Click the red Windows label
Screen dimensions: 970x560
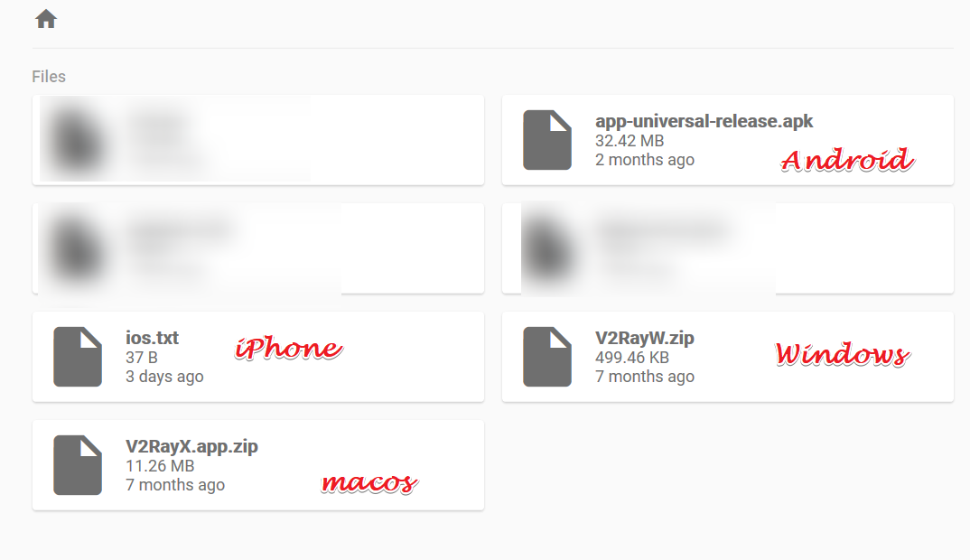[843, 354]
